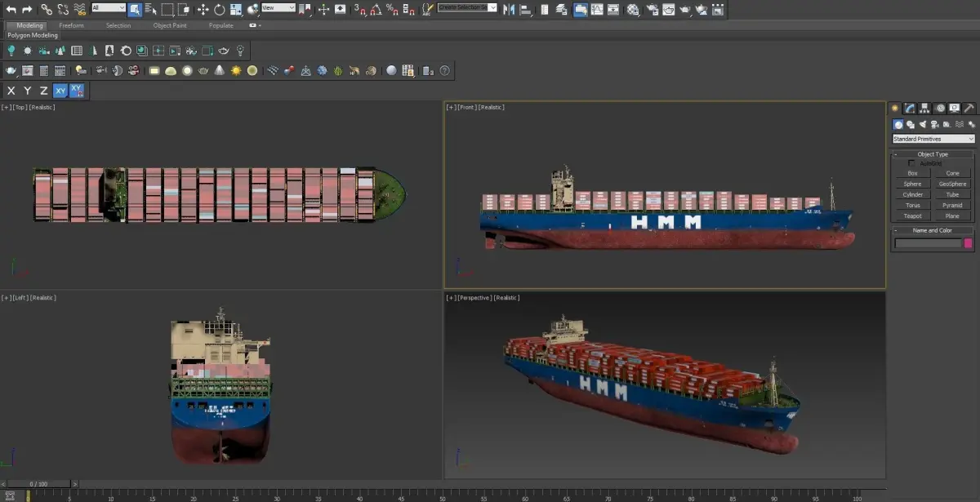
Task: Click the yellow sun icon
Action: pyautogui.click(x=236, y=71)
